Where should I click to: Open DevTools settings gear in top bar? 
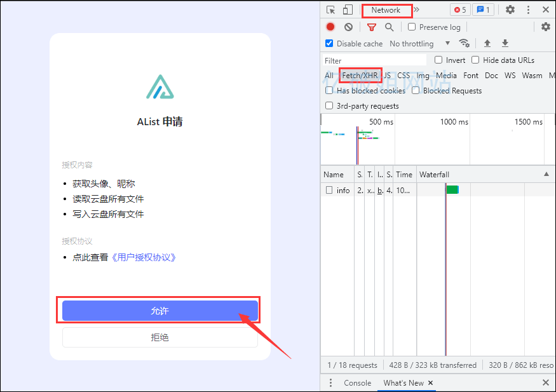[510, 10]
